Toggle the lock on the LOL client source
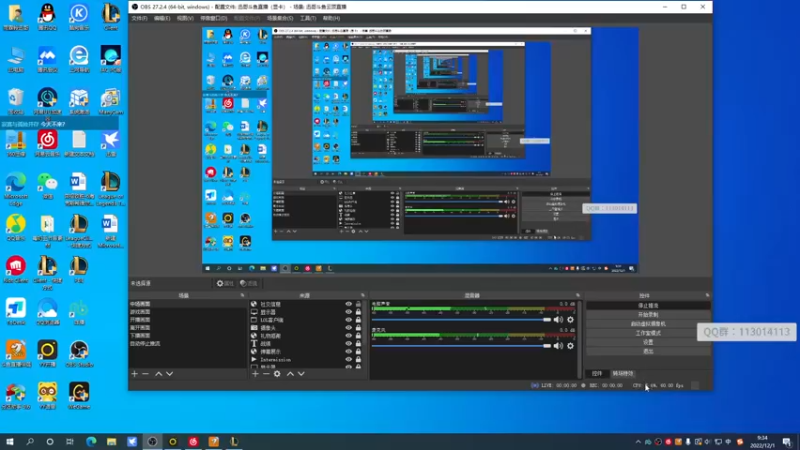Screen dimensions: 800x450 (358, 320)
